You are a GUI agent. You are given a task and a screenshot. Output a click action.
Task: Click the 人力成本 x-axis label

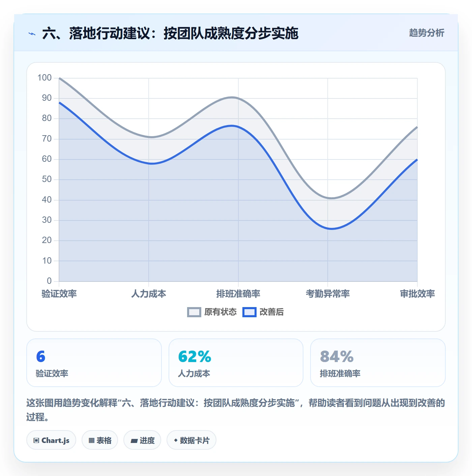[149, 294]
